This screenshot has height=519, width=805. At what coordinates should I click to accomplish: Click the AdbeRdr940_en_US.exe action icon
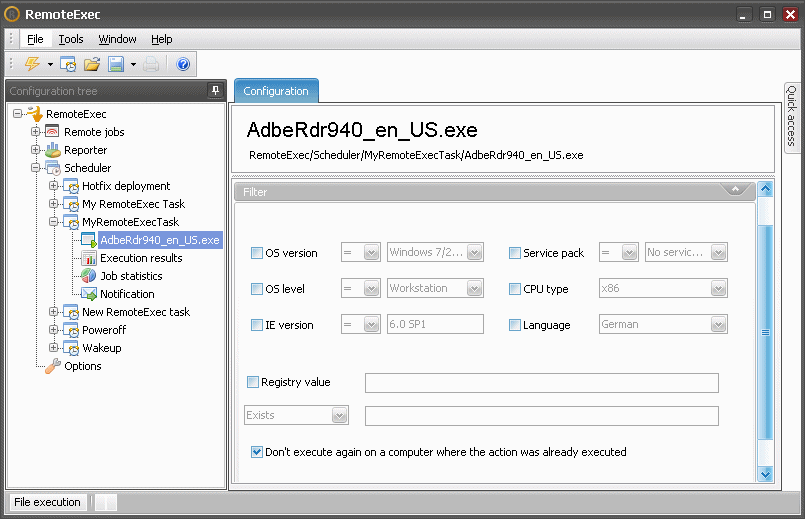89,240
